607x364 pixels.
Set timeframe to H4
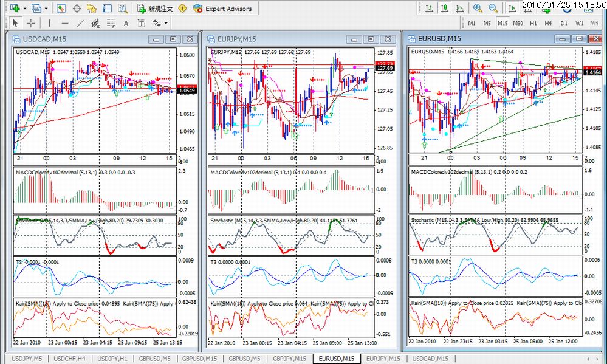click(548, 23)
